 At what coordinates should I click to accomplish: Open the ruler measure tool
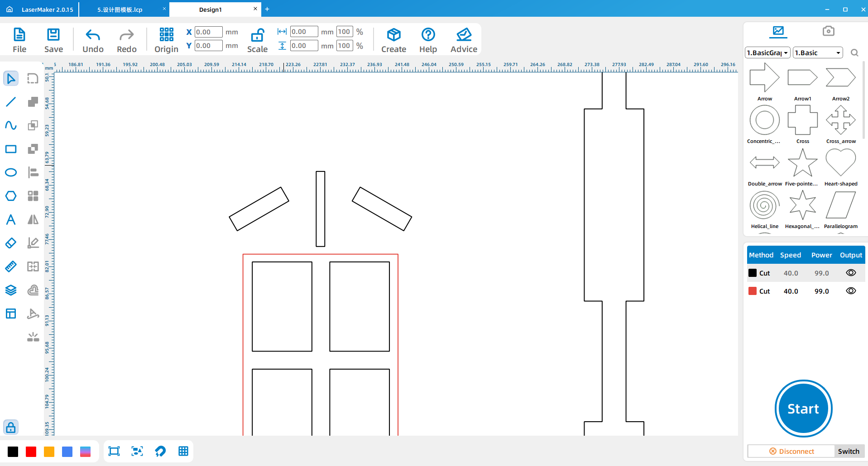11,266
